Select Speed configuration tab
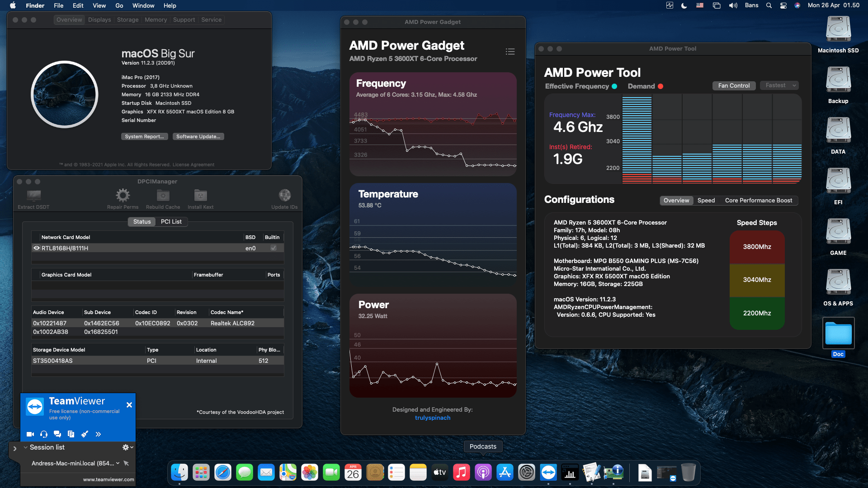 pyautogui.click(x=706, y=201)
